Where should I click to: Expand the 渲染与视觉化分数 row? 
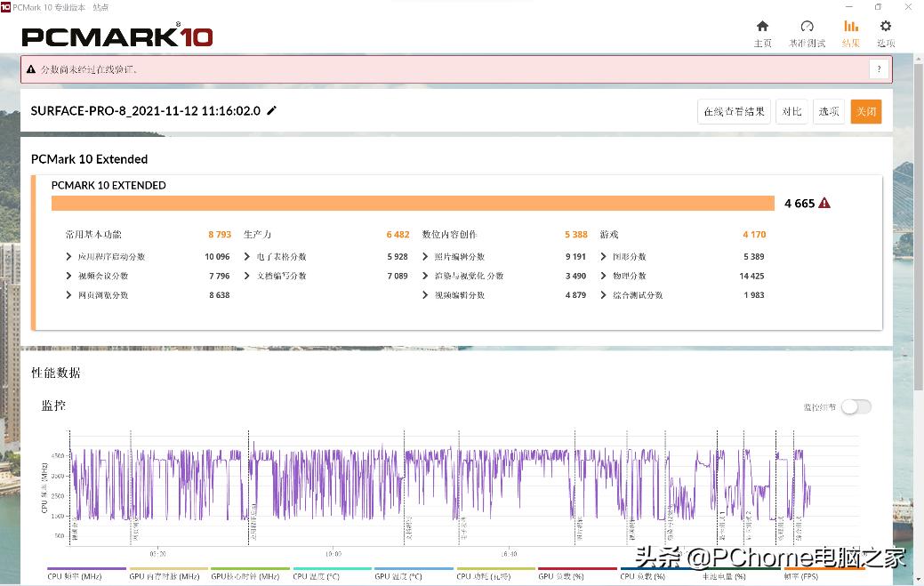click(x=425, y=276)
